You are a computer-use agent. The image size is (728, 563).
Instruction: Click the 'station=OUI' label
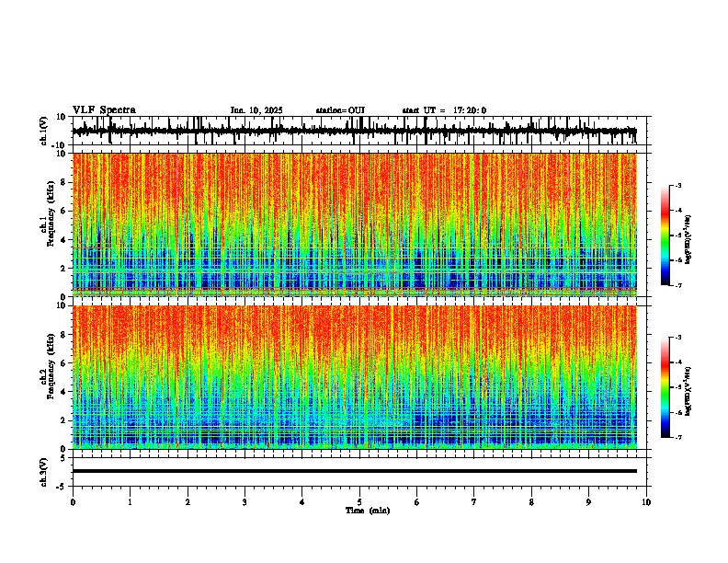[340, 110]
